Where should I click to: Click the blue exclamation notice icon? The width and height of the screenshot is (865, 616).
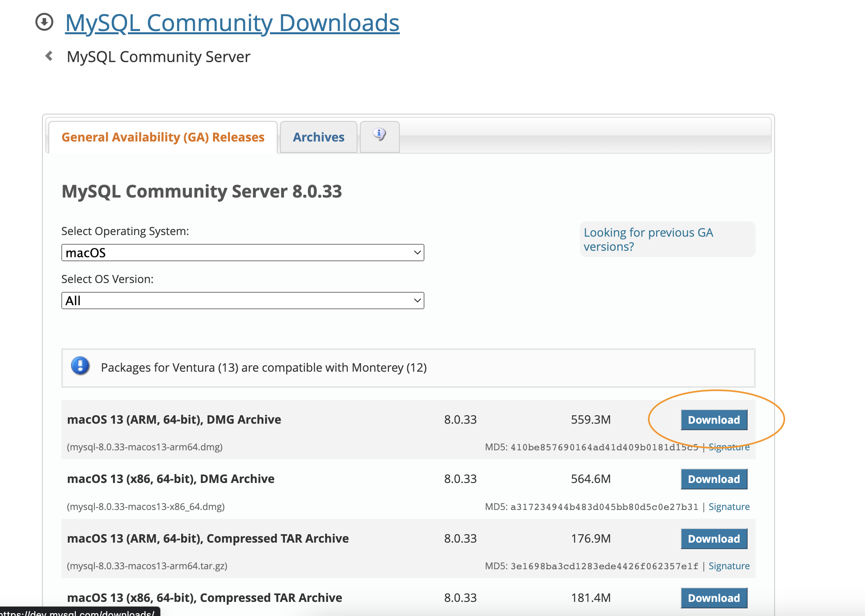pyautogui.click(x=80, y=366)
